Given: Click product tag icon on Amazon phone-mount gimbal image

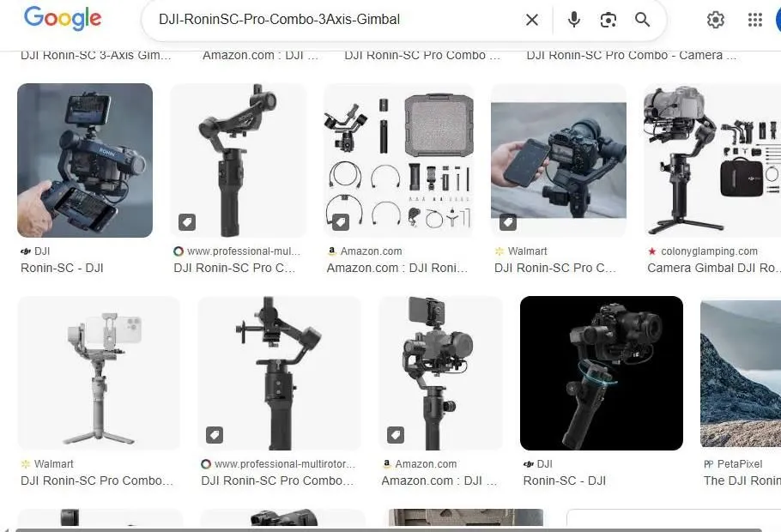Looking at the screenshot, I should (x=396, y=435).
